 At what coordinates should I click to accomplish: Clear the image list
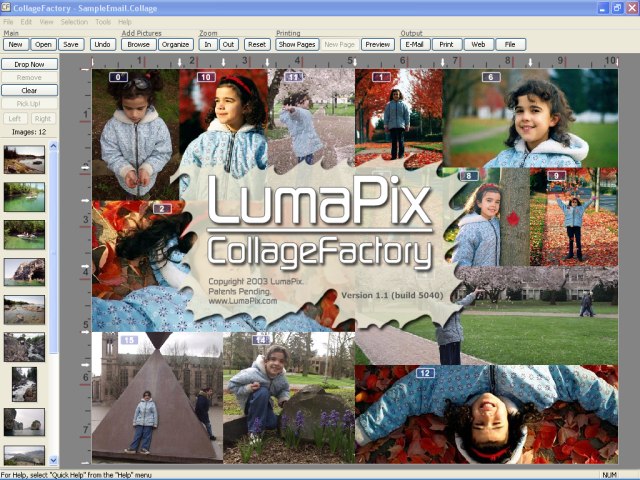(x=29, y=91)
